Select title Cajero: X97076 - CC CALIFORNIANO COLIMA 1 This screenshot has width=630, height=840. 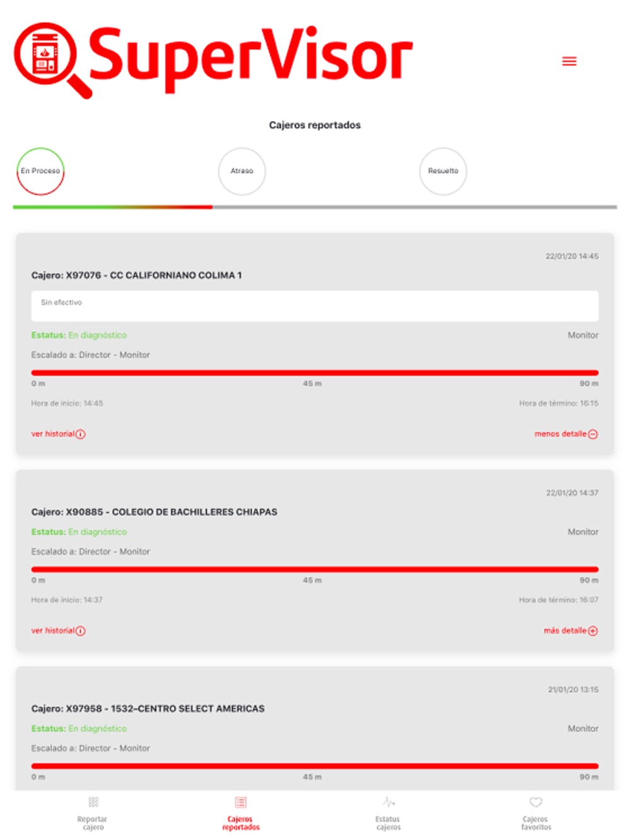coord(137,275)
